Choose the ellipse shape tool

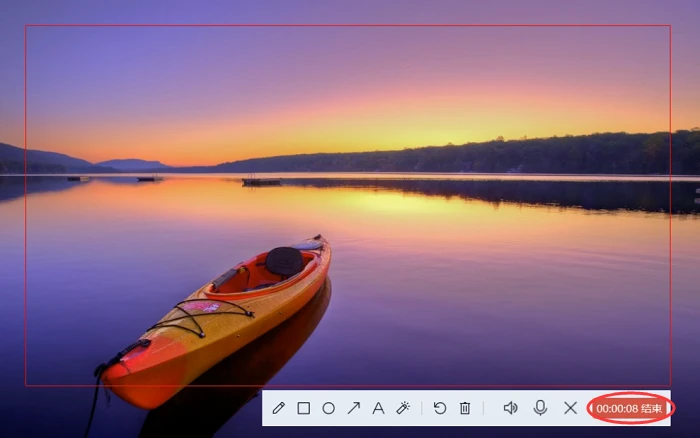[329, 408]
